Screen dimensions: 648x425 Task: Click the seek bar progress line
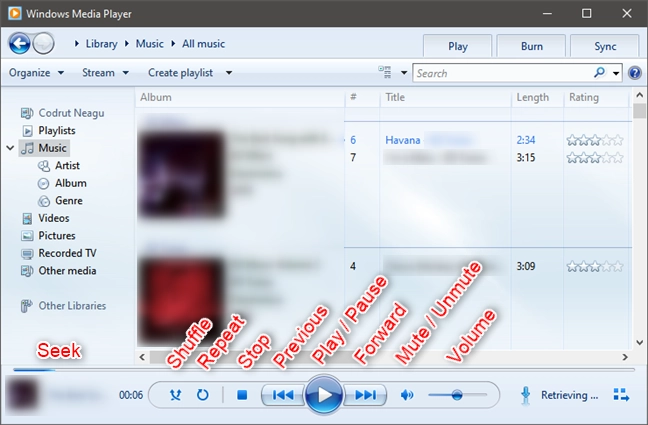click(324, 370)
